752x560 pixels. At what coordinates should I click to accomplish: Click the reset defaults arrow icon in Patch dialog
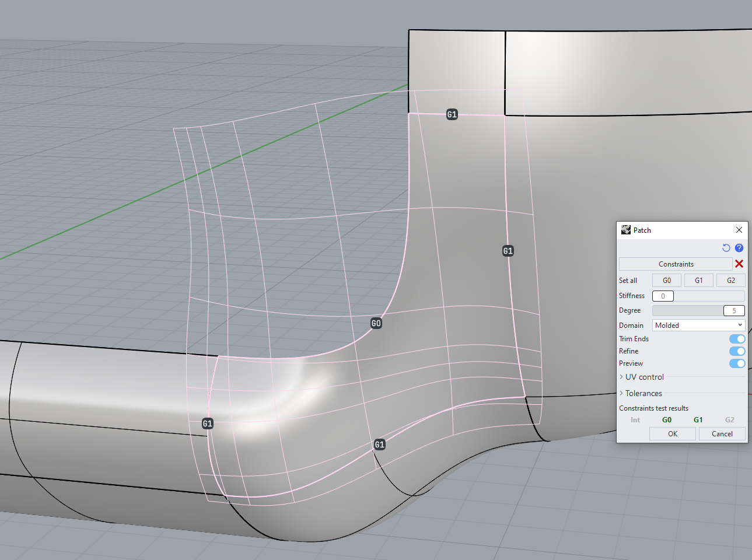coord(726,248)
